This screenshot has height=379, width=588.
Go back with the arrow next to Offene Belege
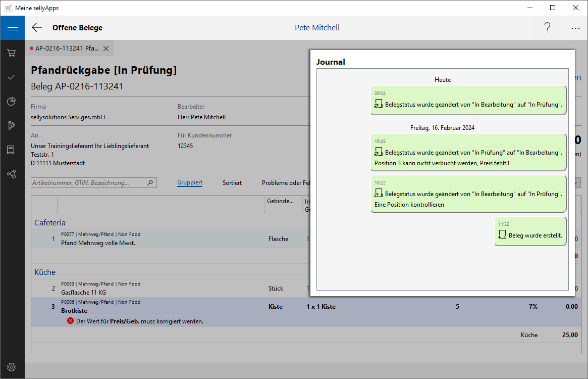37,28
